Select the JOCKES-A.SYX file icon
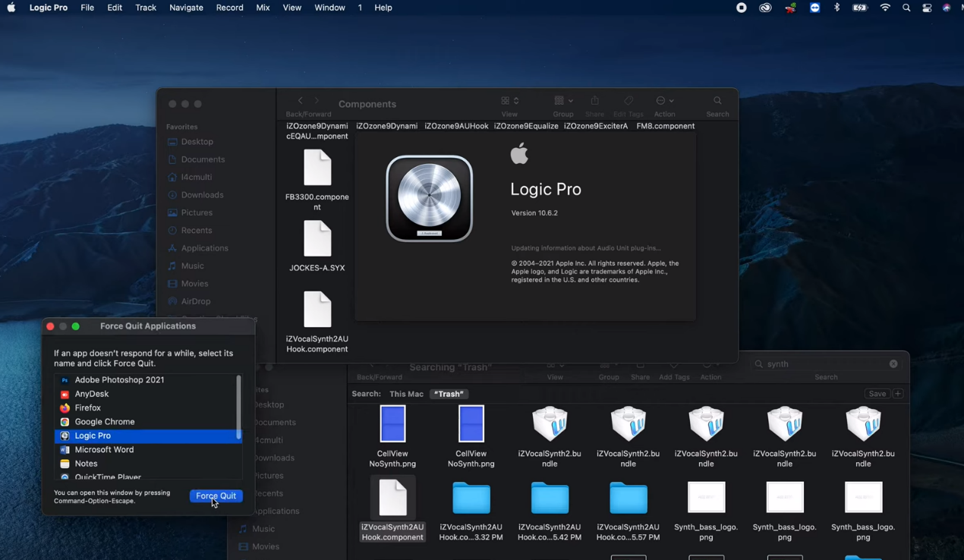The width and height of the screenshot is (964, 560). click(x=317, y=240)
